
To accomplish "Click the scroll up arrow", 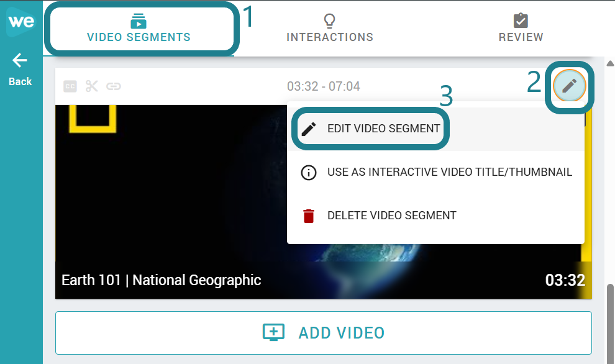I will 610,63.
